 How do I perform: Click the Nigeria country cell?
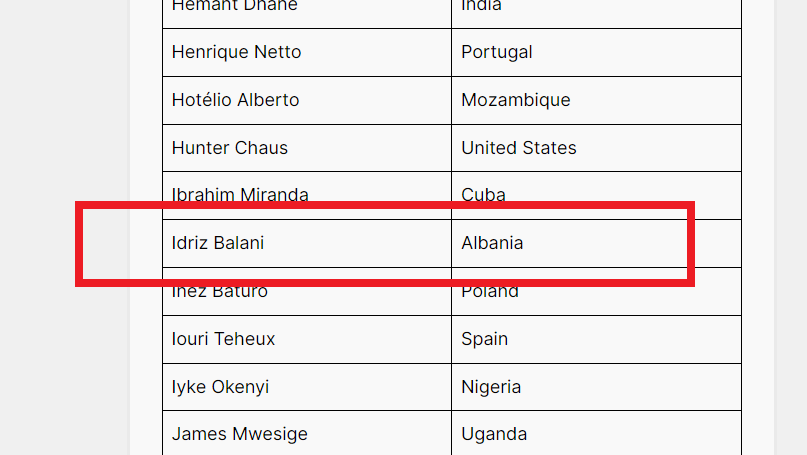coord(596,387)
